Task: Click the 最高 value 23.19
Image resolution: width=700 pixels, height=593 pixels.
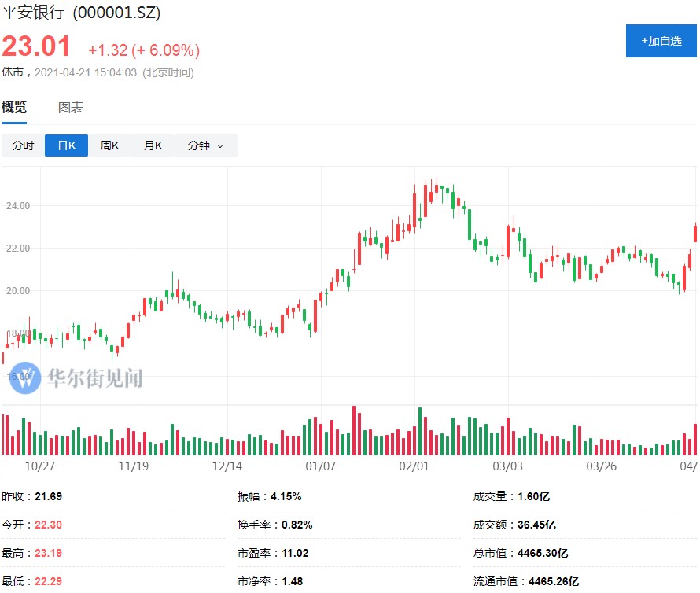Action: pos(47,553)
